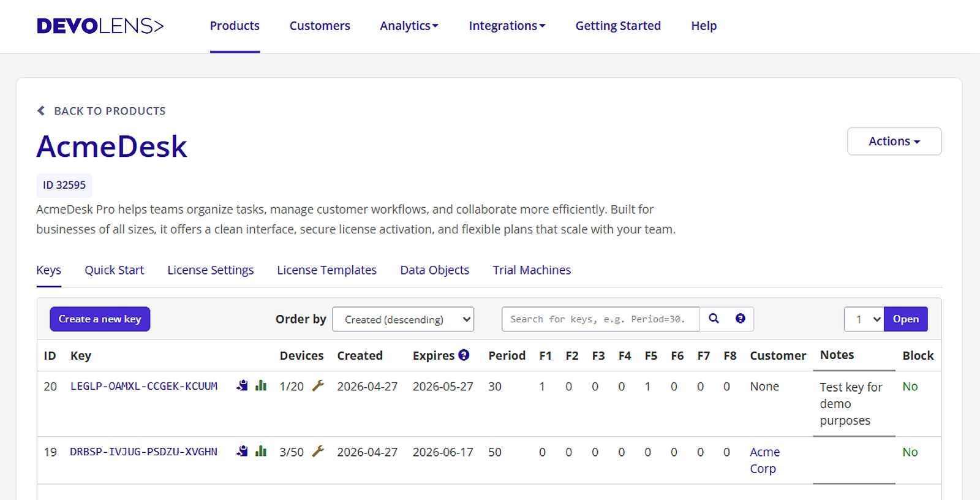This screenshot has height=500, width=980.
Task: Open the License Templates tab
Action: [326, 270]
